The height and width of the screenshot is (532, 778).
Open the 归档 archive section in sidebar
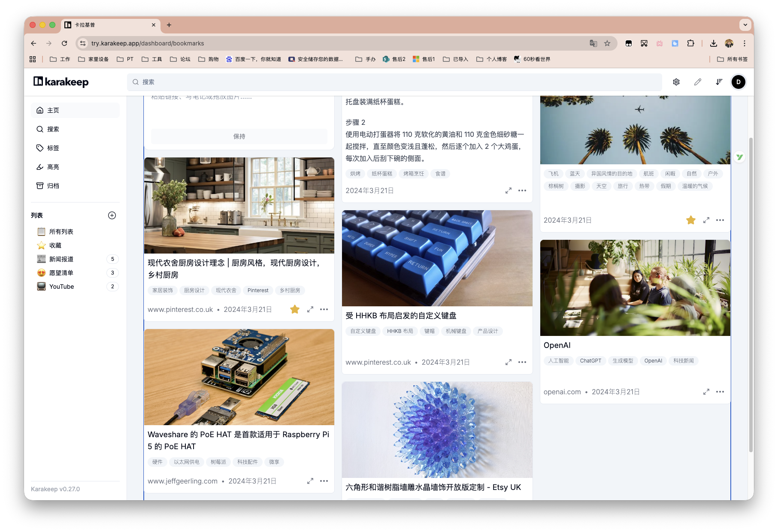(53, 186)
